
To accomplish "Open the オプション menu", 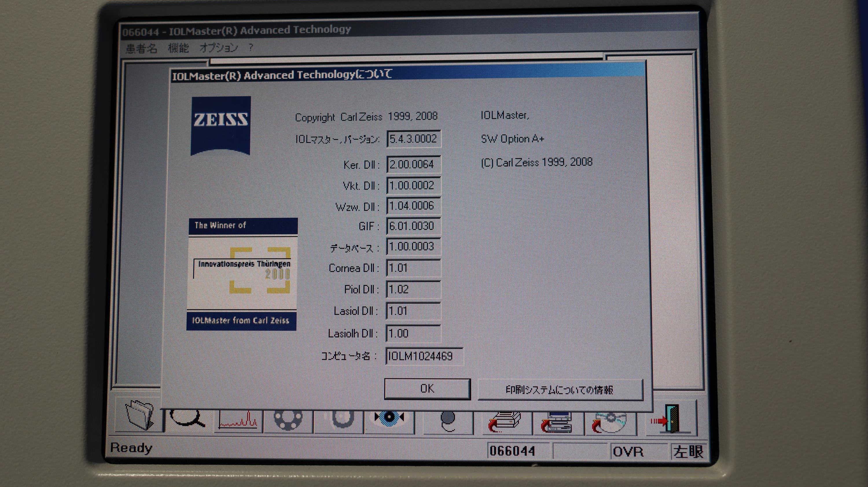I will click(219, 48).
